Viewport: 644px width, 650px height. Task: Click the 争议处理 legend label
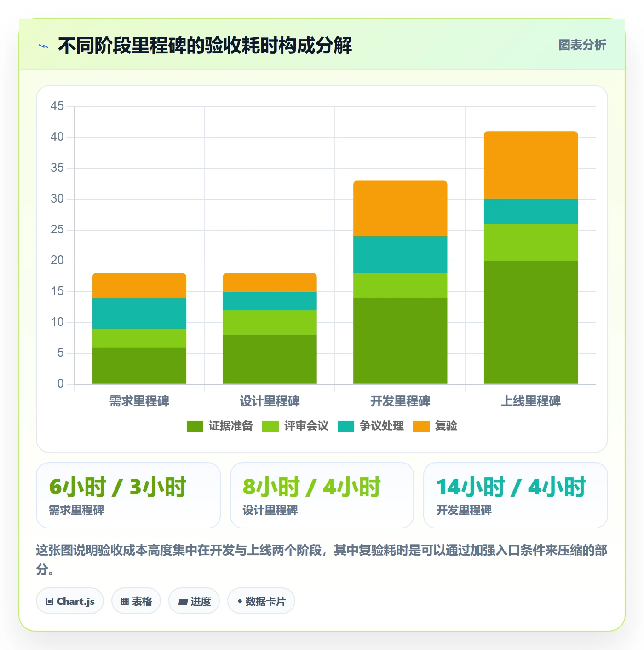(382, 426)
